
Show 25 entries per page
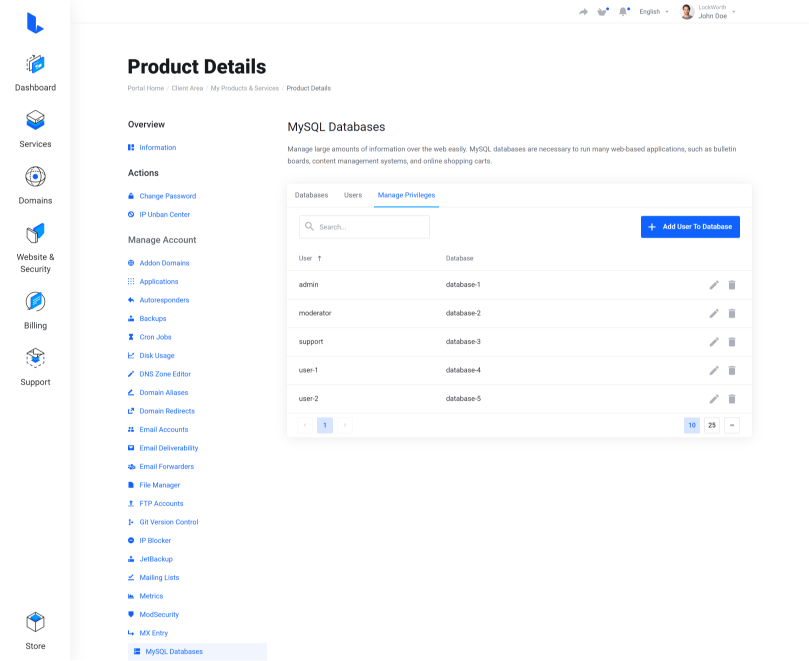point(712,425)
